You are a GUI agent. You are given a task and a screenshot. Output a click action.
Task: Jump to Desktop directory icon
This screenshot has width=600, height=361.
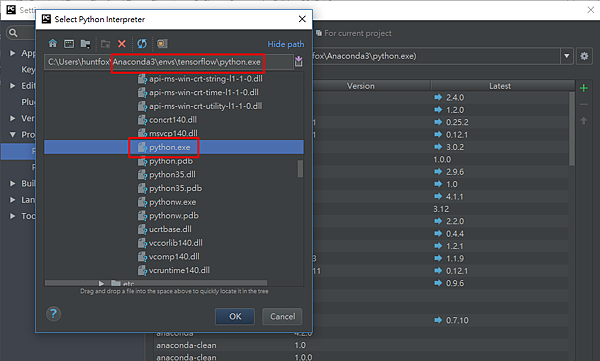pyautogui.click(x=69, y=44)
